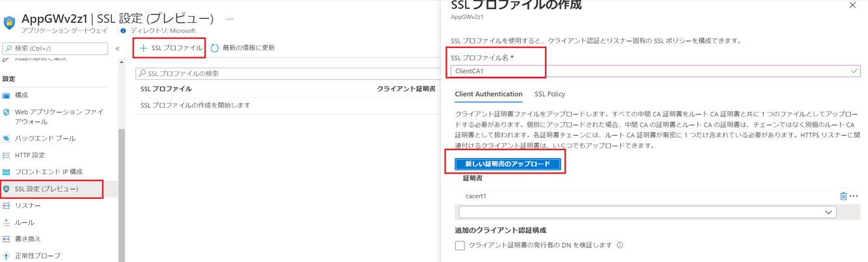Click the フロントエンド IP 構成 icon

[7, 172]
